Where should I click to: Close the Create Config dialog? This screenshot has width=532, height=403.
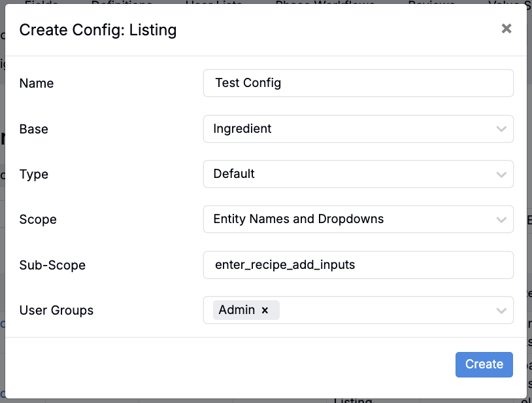pos(506,29)
